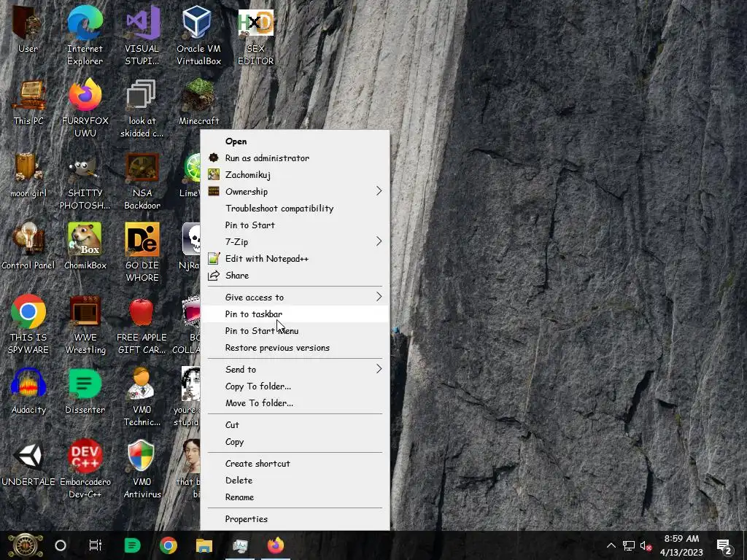
Task: Open the taskbar clock and date
Action: pyautogui.click(x=681, y=545)
